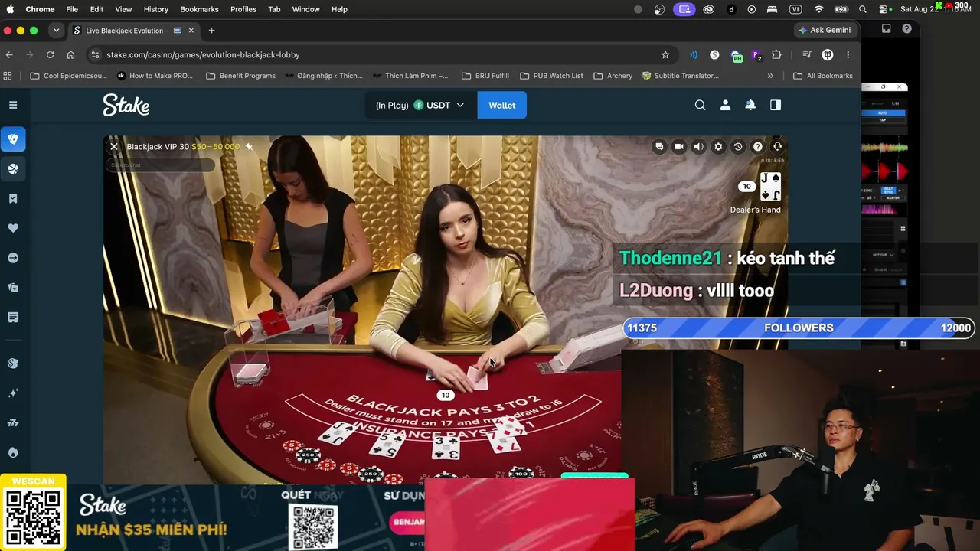Open the Benefit Programs bookmark folder
The height and width of the screenshot is (551, 980).
pyautogui.click(x=240, y=76)
